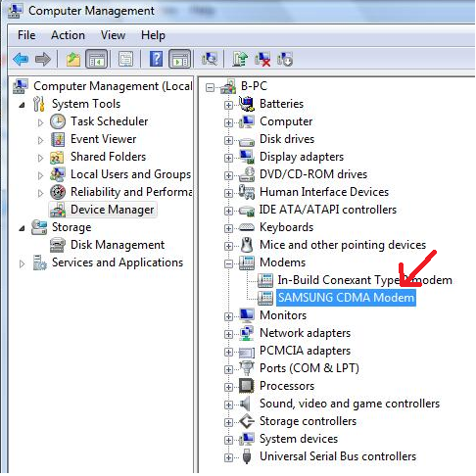Select Computer Management (Local) root
This screenshot has width=476, height=476.
(x=113, y=86)
